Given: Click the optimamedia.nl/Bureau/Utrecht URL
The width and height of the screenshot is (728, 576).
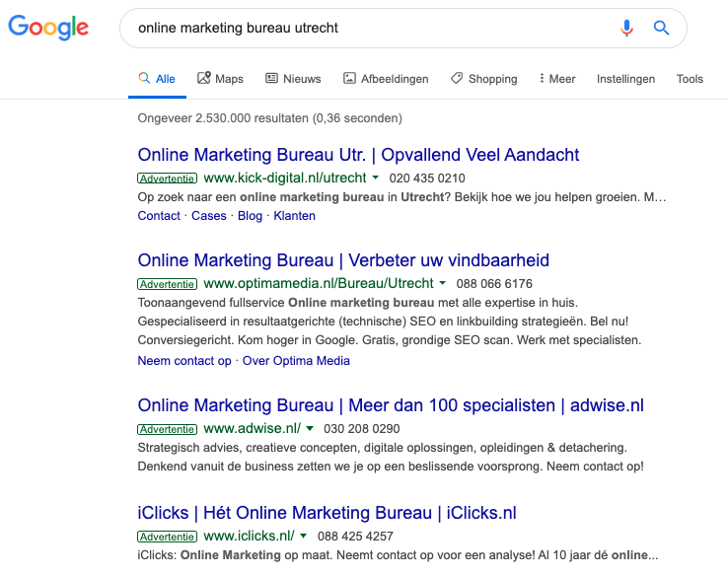Looking at the screenshot, I should [x=319, y=283].
